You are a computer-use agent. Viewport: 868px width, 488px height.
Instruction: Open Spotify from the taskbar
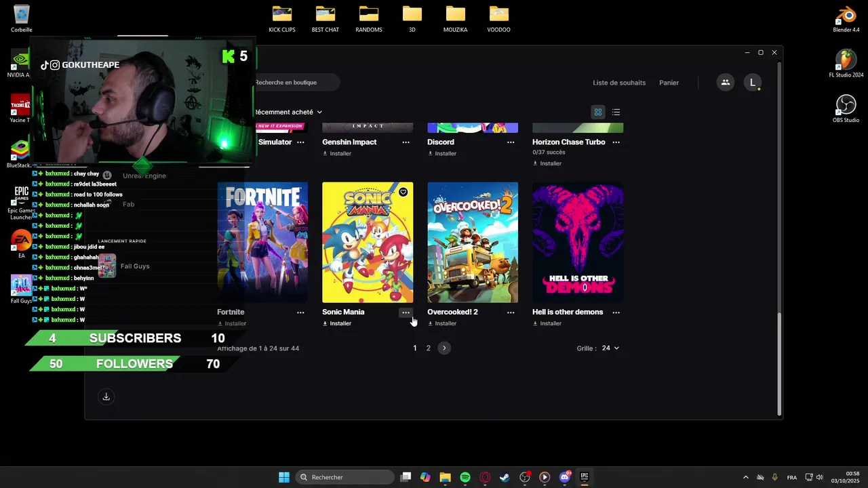point(465,477)
